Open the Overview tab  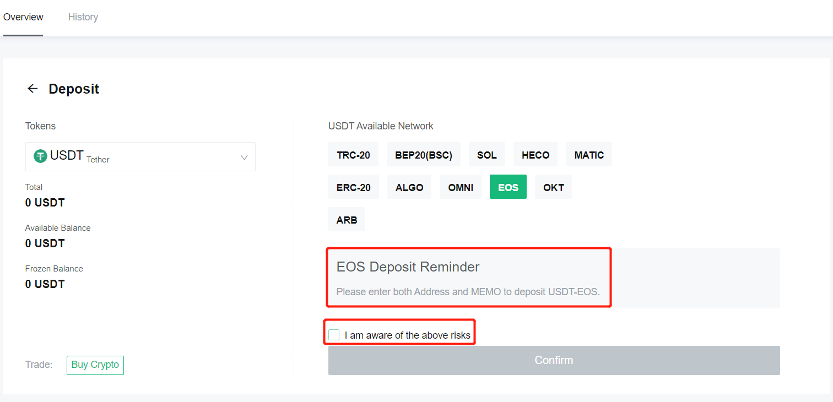click(23, 17)
